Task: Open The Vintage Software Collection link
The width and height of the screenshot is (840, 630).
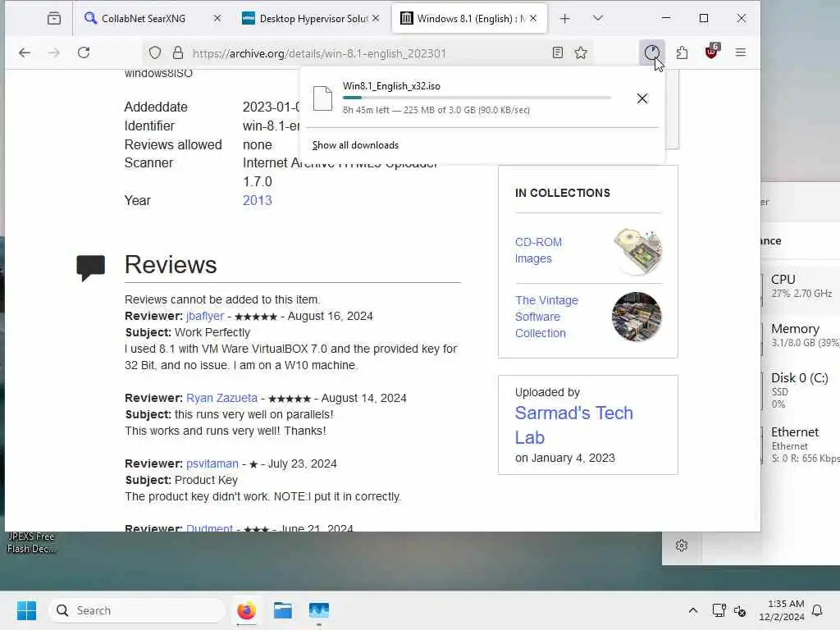Action: coord(546,317)
